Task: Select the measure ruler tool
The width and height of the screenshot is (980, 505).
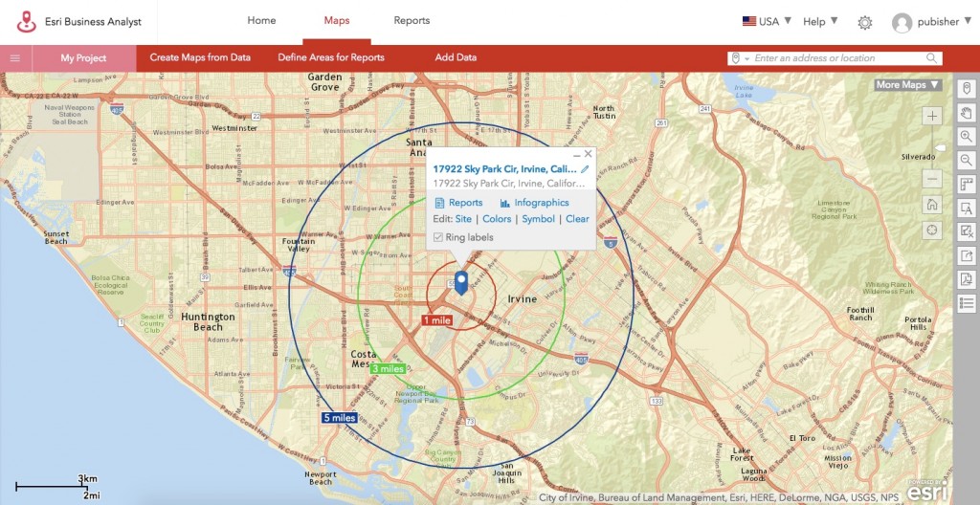Action: pos(967,185)
